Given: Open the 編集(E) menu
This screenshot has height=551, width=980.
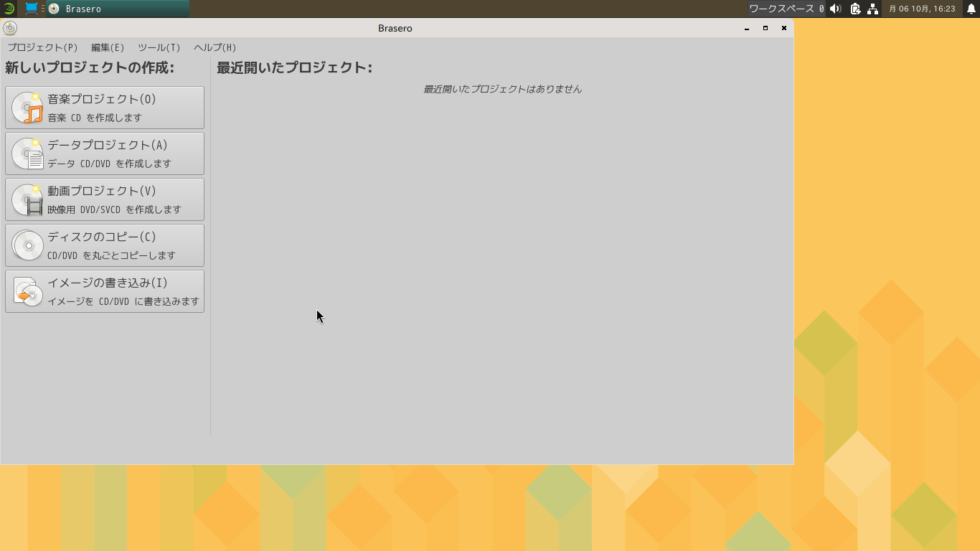Looking at the screenshot, I should pyautogui.click(x=108, y=47).
